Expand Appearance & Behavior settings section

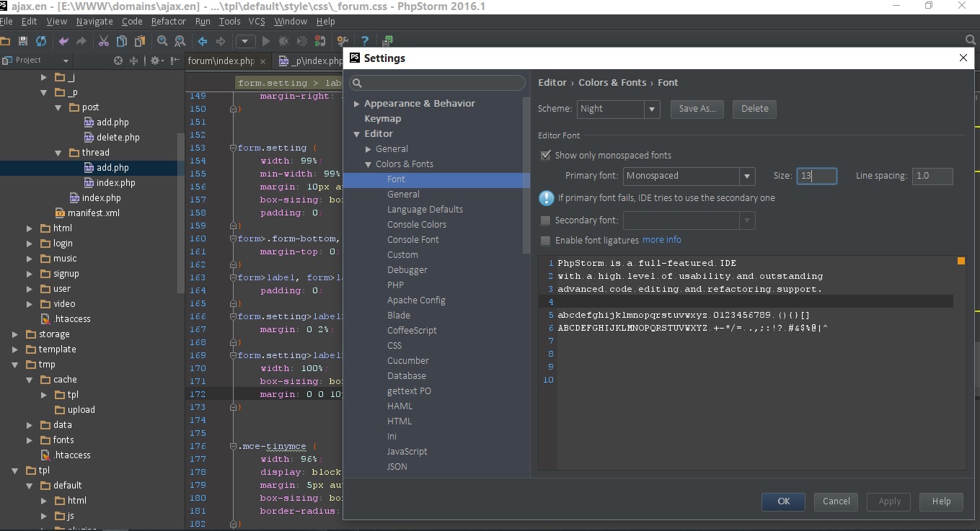click(x=357, y=104)
